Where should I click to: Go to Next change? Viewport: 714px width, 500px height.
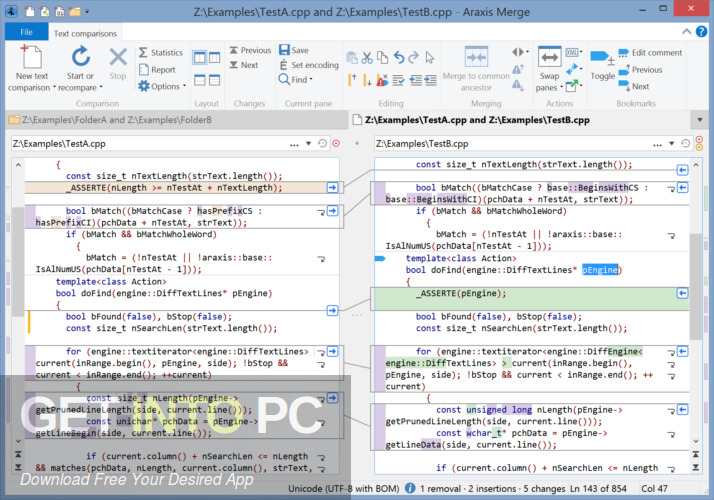pyautogui.click(x=244, y=65)
